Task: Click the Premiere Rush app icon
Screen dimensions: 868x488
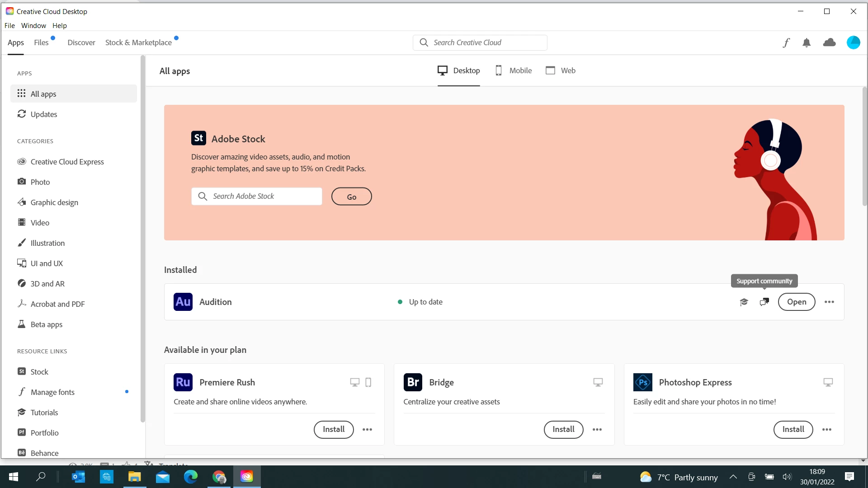Action: point(183,382)
